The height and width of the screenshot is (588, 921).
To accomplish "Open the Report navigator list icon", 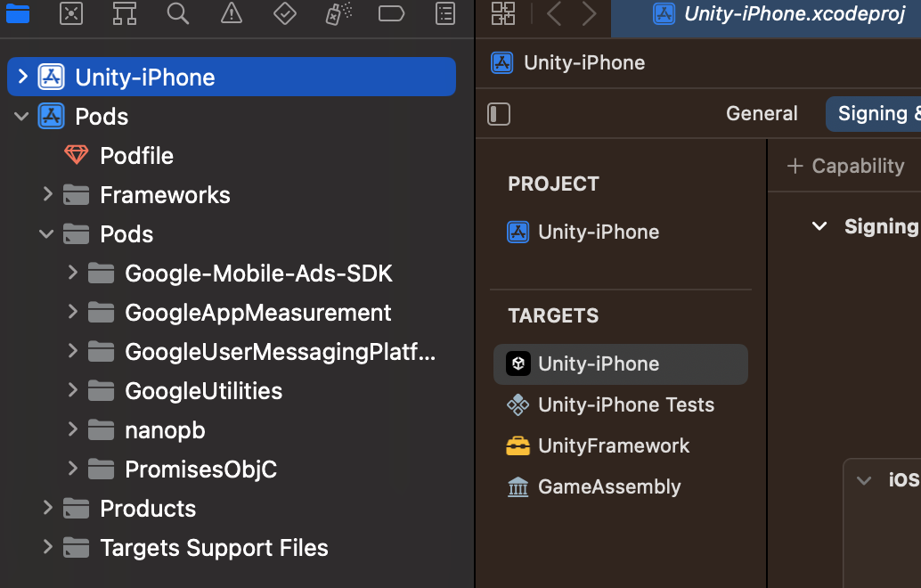I will click(x=445, y=13).
